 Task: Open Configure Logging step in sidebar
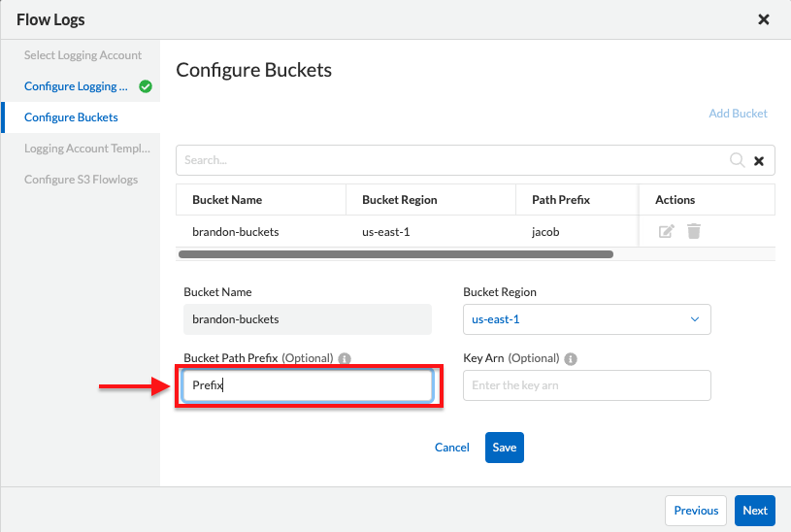[x=76, y=86]
